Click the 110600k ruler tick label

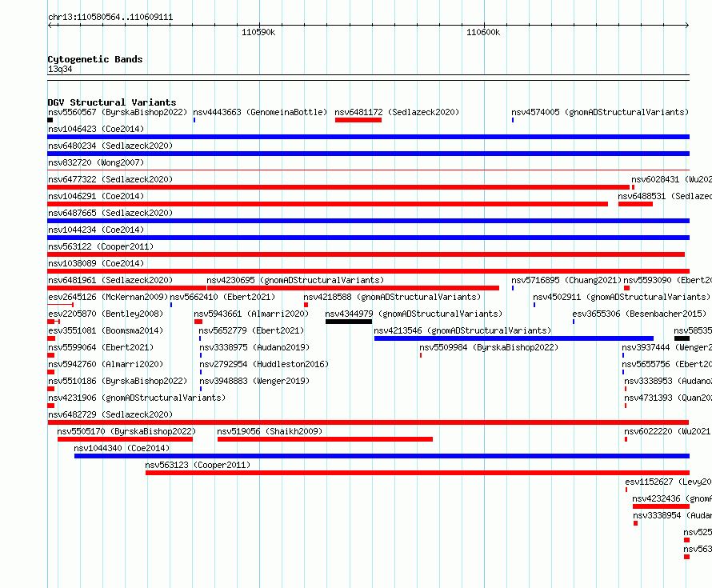(x=483, y=32)
